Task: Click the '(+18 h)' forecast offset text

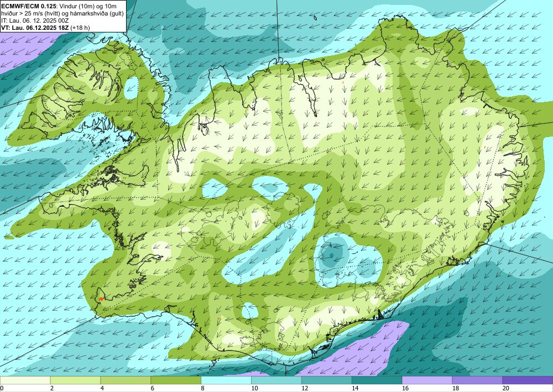Action: click(x=80, y=28)
